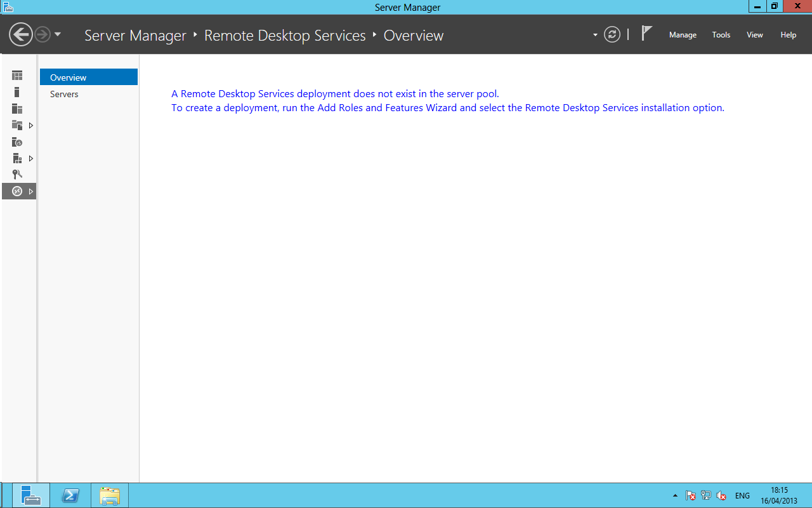
Task: Open the Help menu
Action: click(x=789, y=35)
